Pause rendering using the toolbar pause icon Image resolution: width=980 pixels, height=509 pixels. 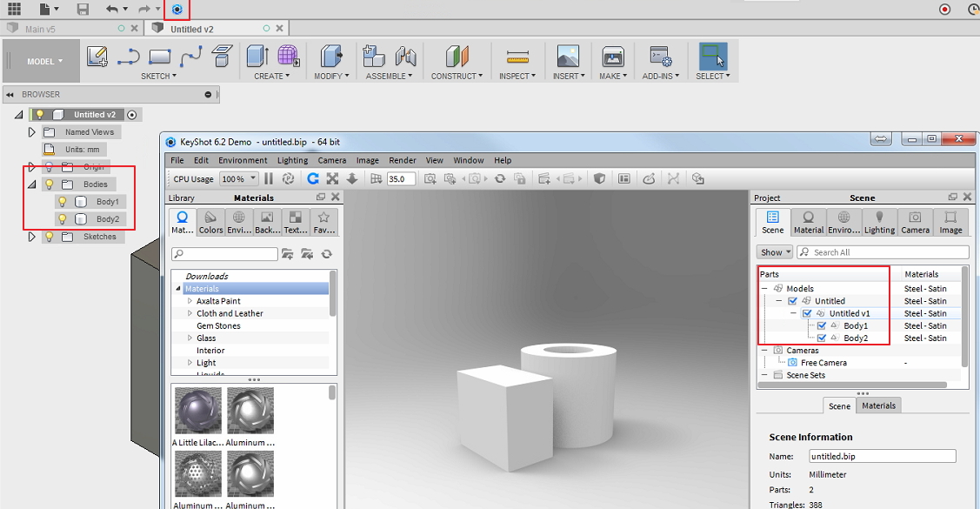pos(270,178)
